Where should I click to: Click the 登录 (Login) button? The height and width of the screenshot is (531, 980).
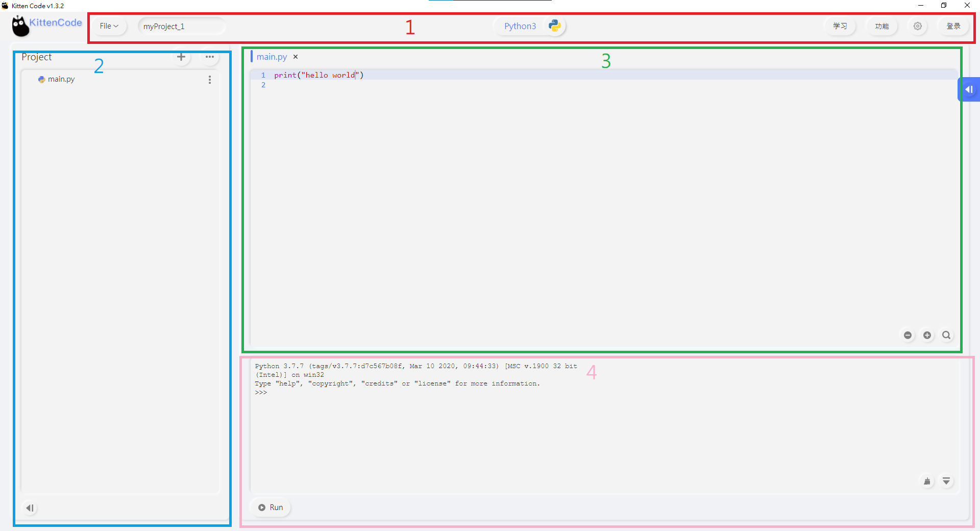point(953,26)
